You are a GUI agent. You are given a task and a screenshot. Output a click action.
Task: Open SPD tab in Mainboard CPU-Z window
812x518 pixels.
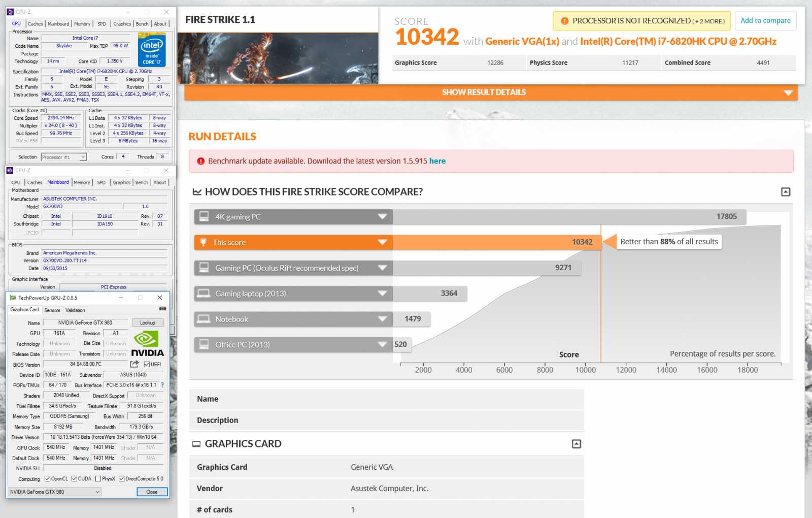pyautogui.click(x=101, y=182)
